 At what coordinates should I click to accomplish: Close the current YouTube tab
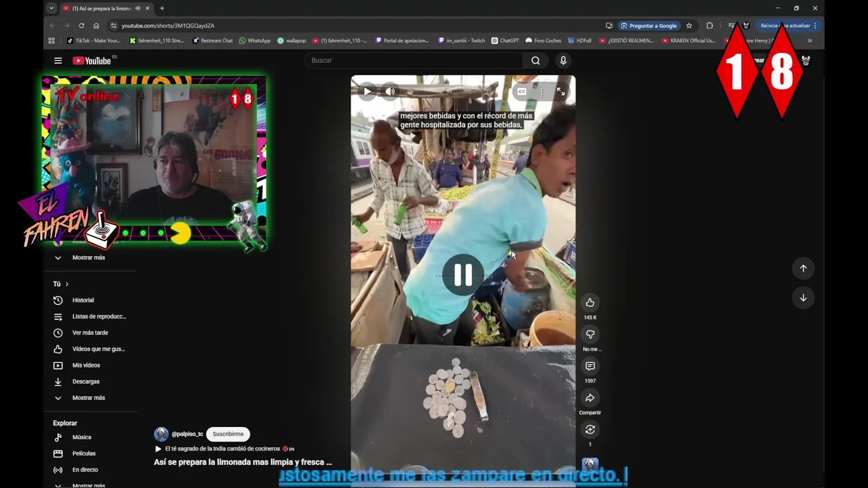tap(147, 8)
